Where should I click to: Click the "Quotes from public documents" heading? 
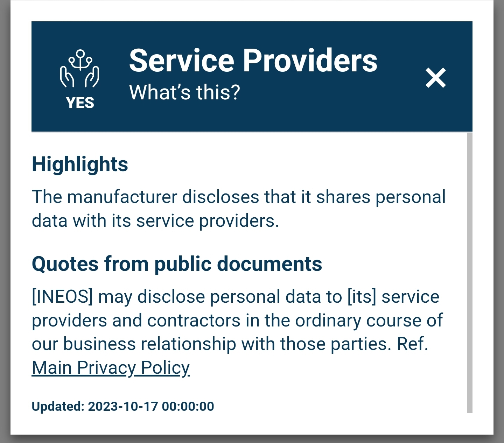177,263
